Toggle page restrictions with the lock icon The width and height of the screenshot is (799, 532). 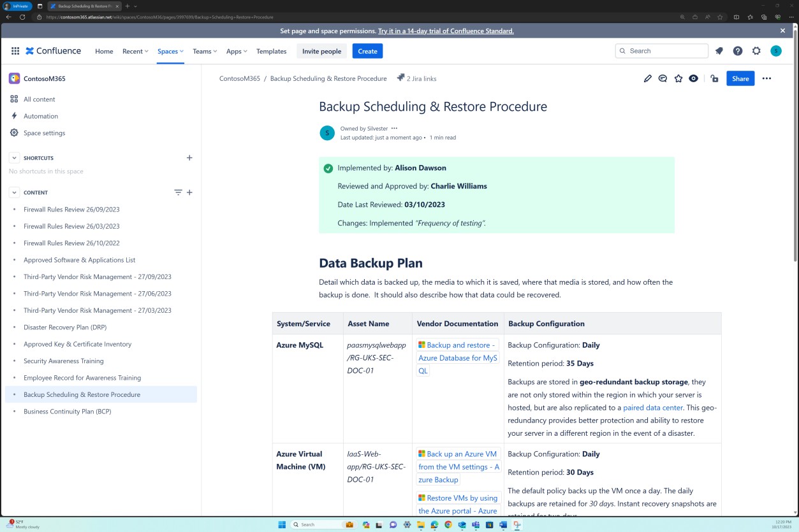click(x=715, y=78)
